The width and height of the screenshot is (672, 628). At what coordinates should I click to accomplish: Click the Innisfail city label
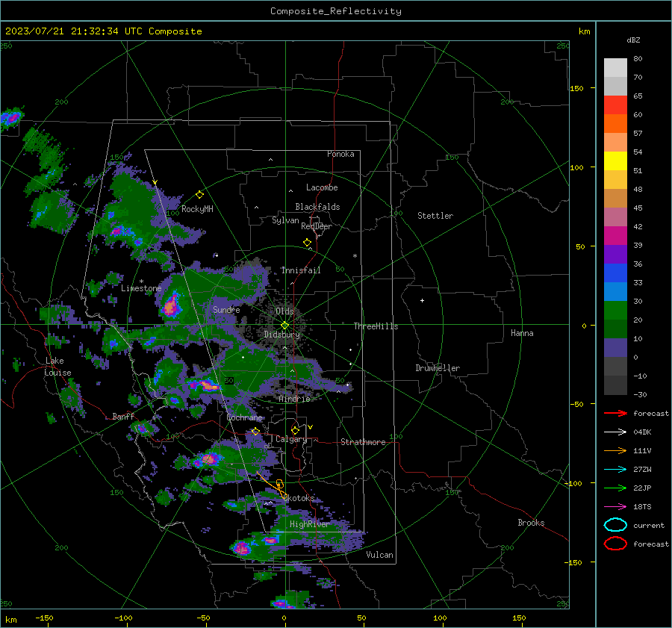[301, 270]
